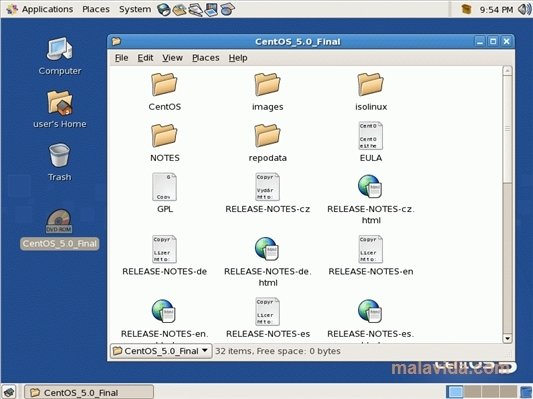Switch to the third workspace in switcher
The height and width of the screenshot is (399, 533).
point(491,392)
